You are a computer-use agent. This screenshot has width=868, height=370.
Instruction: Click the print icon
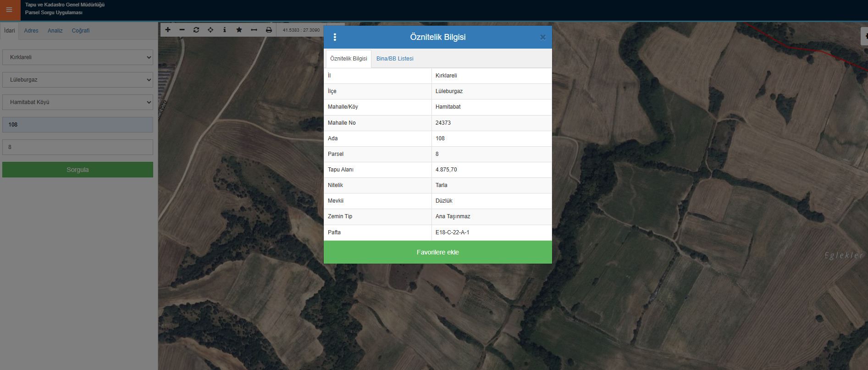[269, 30]
